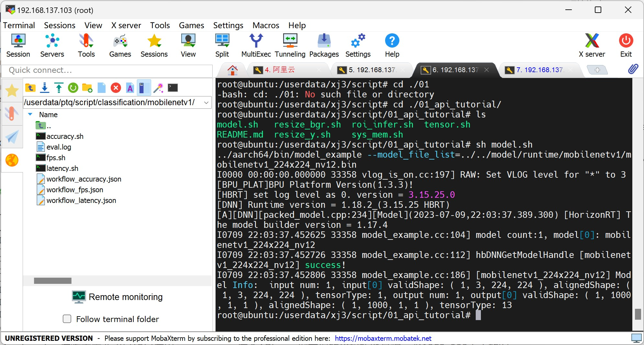Click the View toolbar icon
The height and width of the screenshot is (345, 644).
point(188,46)
